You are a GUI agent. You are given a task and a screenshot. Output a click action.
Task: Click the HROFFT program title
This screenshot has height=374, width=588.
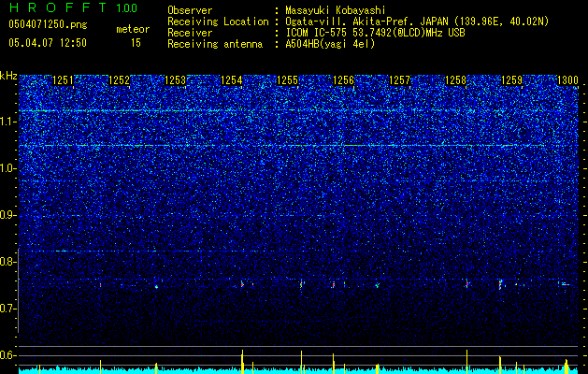click(x=60, y=7)
